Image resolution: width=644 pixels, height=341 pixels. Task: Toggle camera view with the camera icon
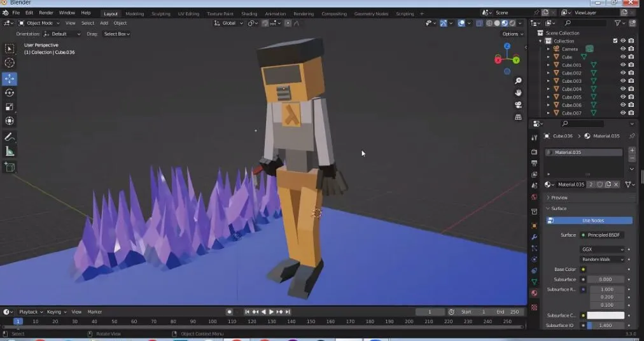pos(519,105)
